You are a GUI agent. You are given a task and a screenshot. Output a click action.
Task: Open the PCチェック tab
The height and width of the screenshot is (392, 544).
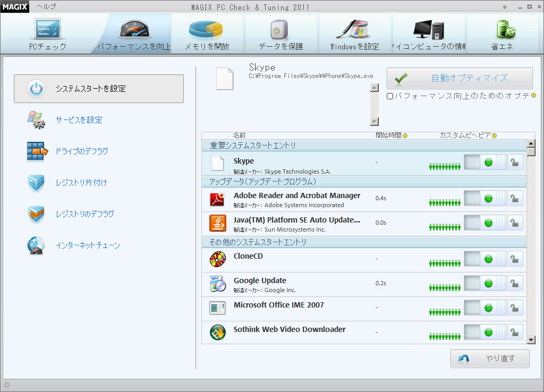click(48, 34)
